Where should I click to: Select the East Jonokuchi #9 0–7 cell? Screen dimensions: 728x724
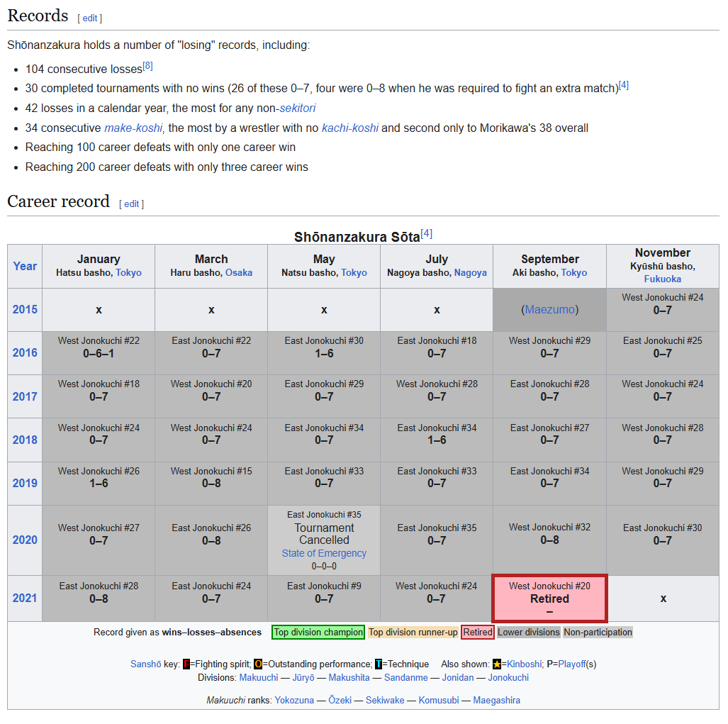[324, 598]
